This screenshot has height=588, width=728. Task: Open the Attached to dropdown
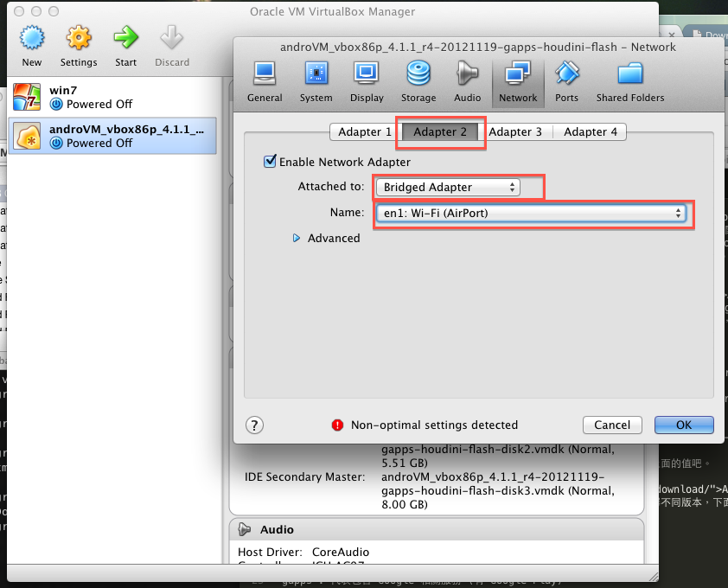(x=449, y=187)
